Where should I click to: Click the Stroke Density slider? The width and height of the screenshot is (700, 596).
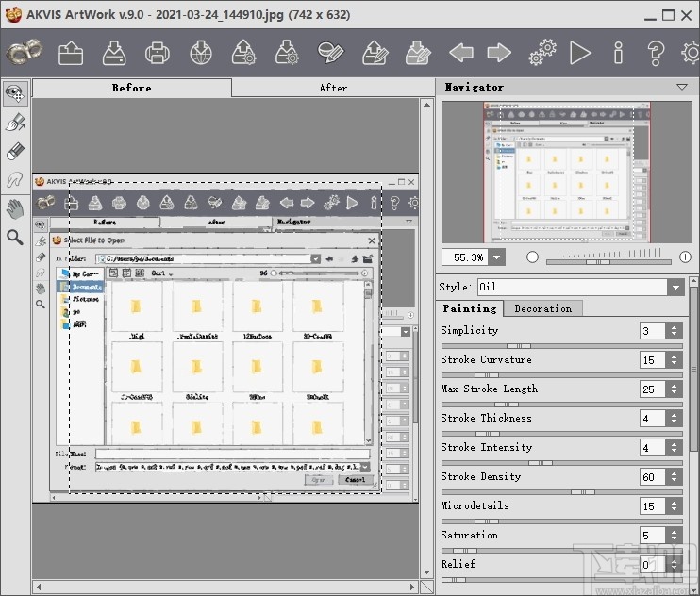(561, 492)
